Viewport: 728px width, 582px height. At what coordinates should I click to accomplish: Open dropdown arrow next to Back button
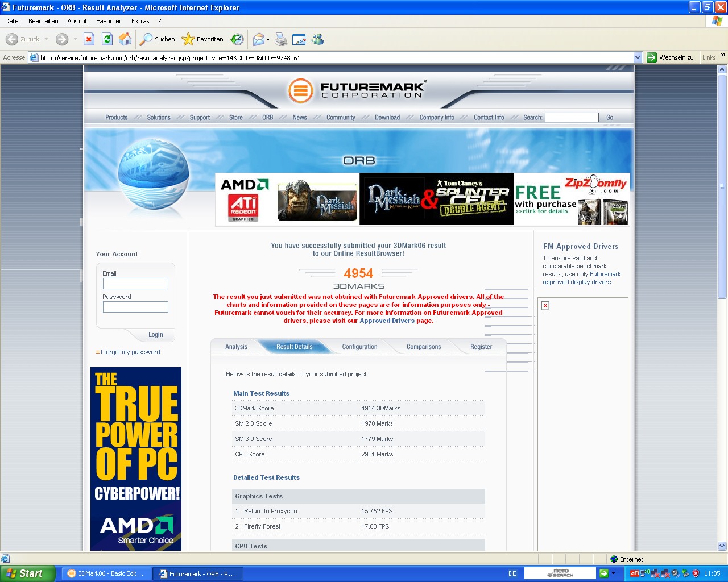coord(46,39)
